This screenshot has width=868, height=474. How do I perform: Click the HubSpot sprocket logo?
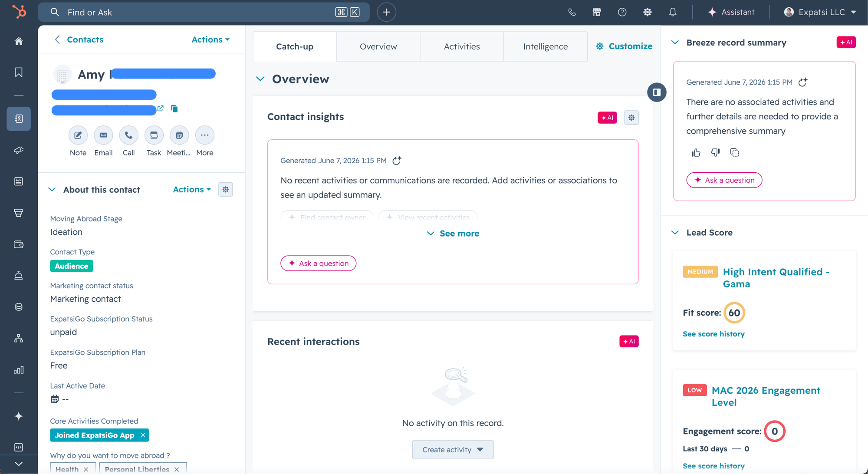[x=19, y=12]
